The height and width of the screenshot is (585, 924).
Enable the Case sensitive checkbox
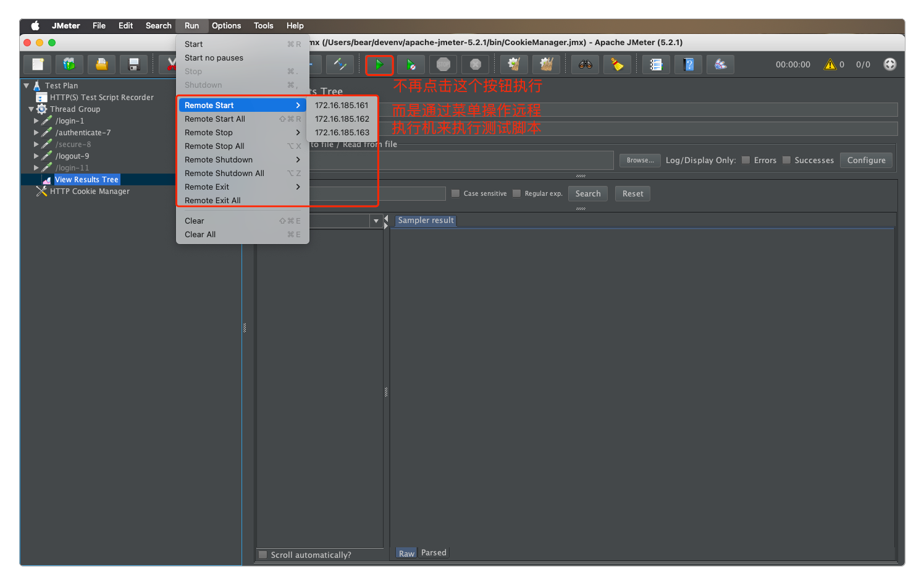click(x=456, y=193)
